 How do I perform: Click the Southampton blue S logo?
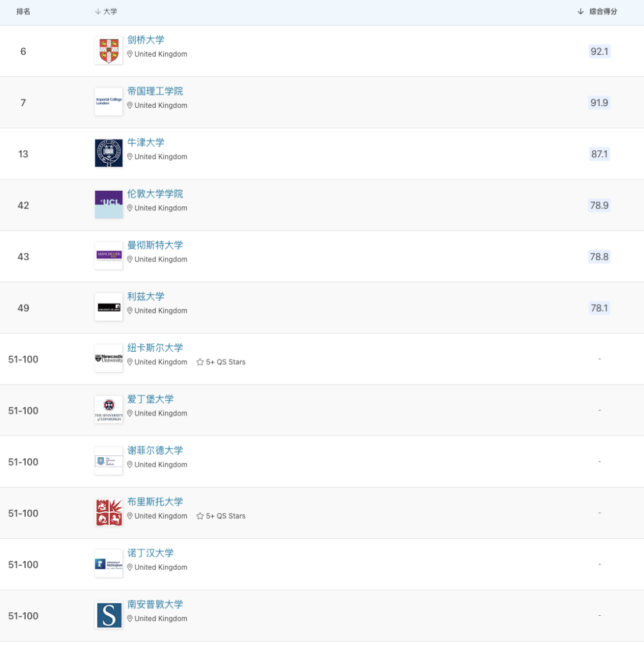(108, 614)
